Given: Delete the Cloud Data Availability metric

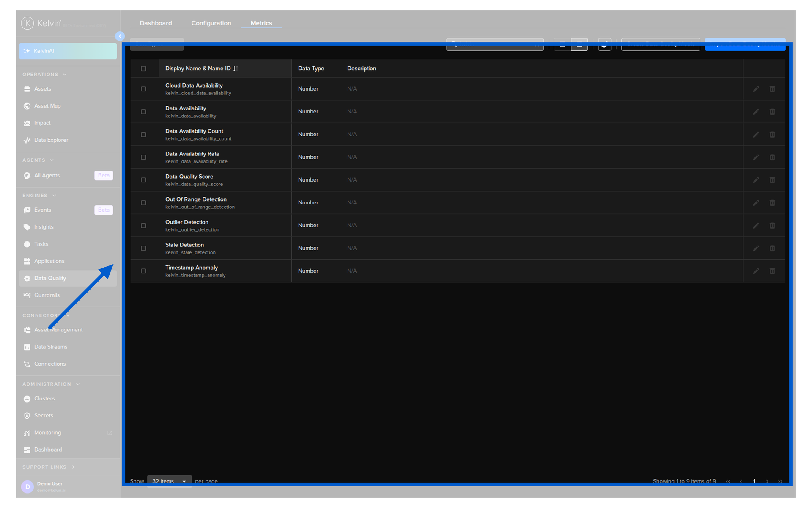Looking at the screenshot, I should click(x=772, y=89).
